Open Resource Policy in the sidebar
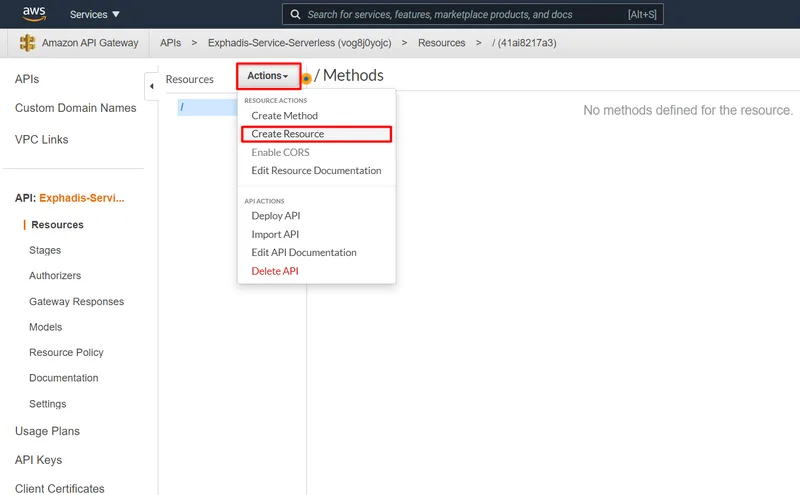The height and width of the screenshot is (495, 800). tap(66, 353)
